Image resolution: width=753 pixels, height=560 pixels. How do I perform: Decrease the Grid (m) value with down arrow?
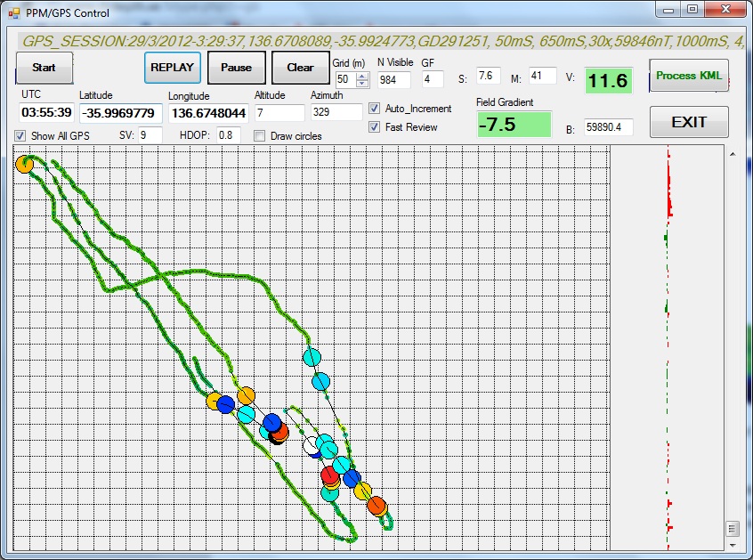(362, 84)
